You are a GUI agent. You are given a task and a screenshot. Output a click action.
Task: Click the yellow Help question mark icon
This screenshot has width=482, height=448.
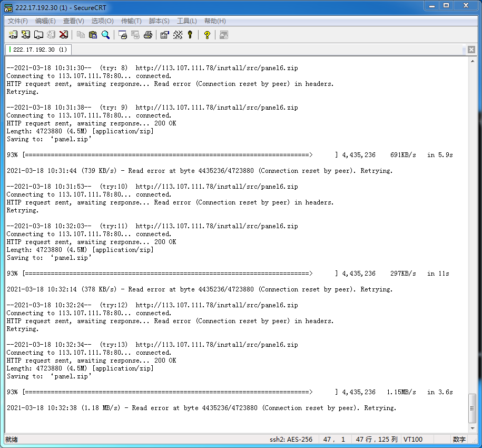207,35
